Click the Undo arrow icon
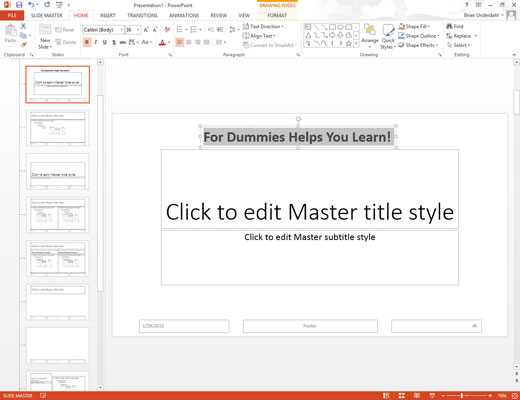The height and width of the screenshot is (400, 520). [x=31, y=5]
